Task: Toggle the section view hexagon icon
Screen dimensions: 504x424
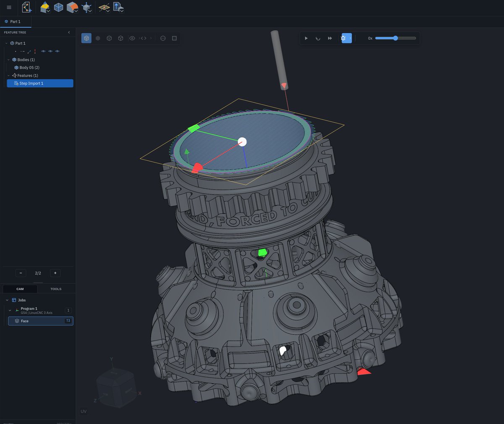Action: pos(163,38)
